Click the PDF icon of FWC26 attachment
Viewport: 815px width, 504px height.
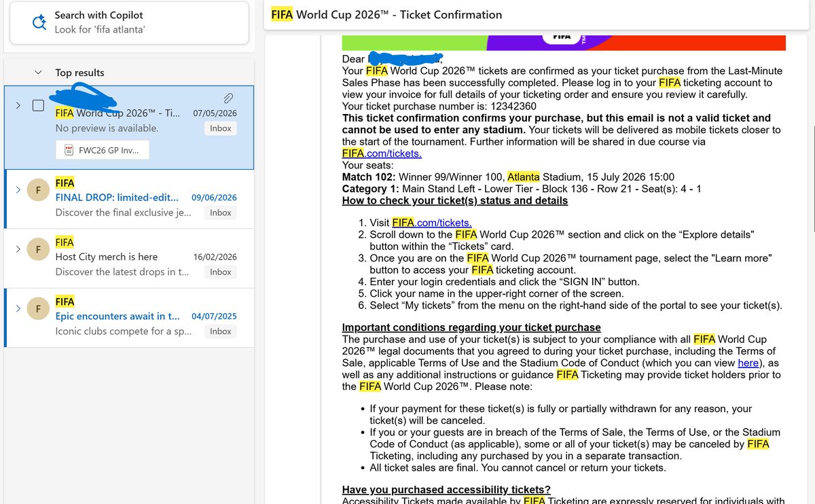69,150
